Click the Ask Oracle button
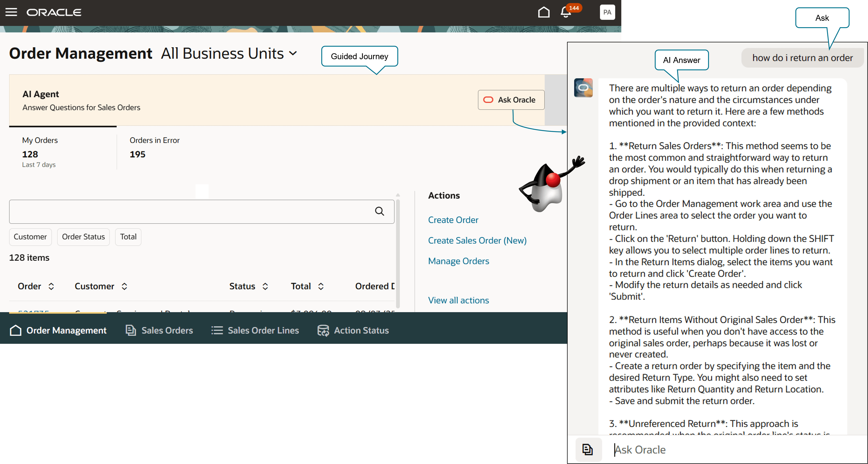Viewport: 868px width, 464px height. tap(511, 100)
